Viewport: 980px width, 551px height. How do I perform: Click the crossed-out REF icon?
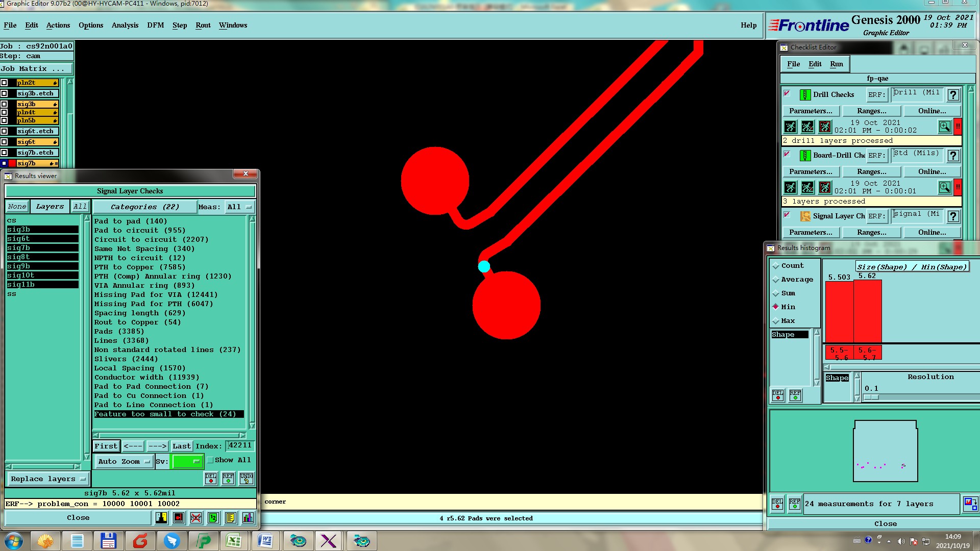point(196,518)
